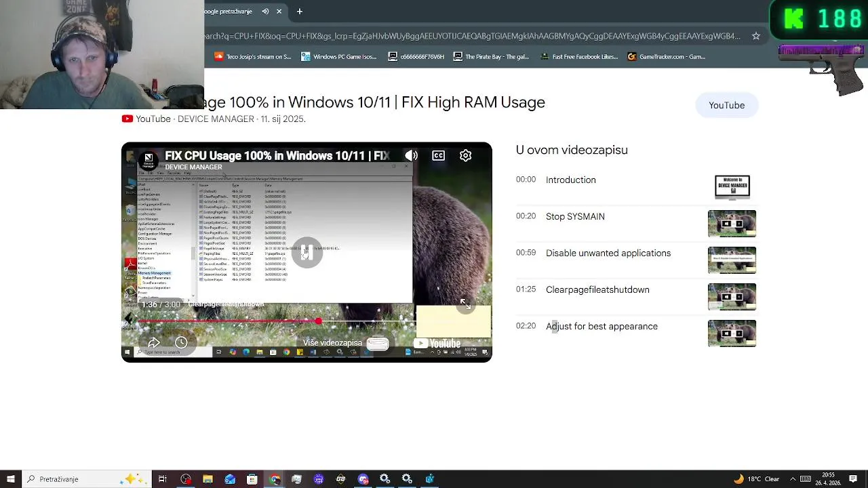
Task: Open Clearpagefileatshutdown chapter thumbnail
Action: click(732, 297)
